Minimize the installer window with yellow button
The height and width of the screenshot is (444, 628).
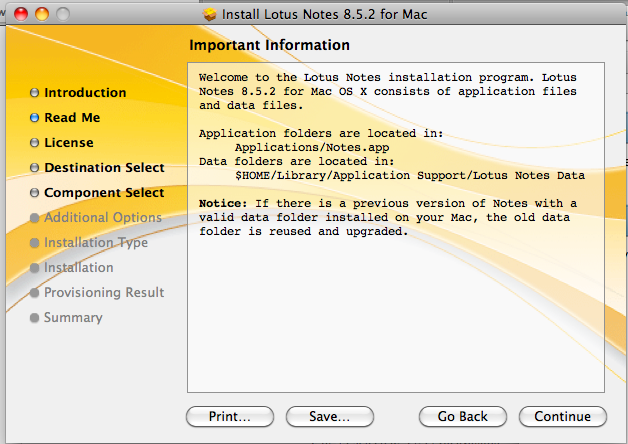(x=42, y=14)
